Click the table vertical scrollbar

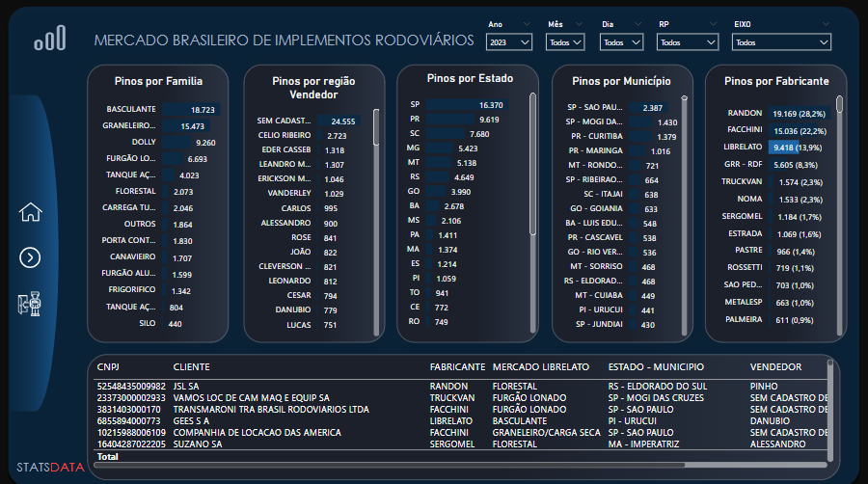[x=829, y=410]
